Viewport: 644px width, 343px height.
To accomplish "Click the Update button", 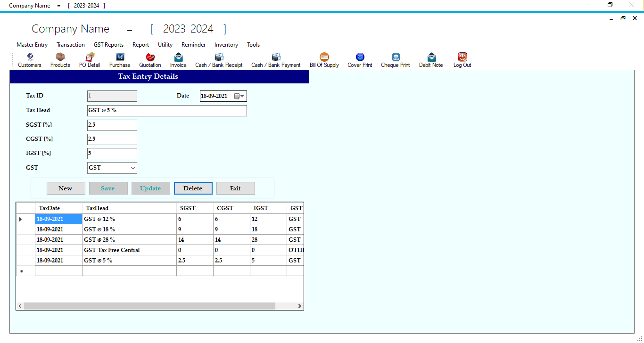I will tap(151, 188).
